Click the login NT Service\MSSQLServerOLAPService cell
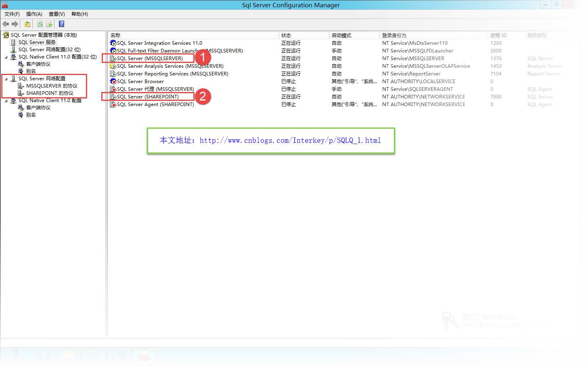Viewport: 588px width, 370px height. point(426,66)
